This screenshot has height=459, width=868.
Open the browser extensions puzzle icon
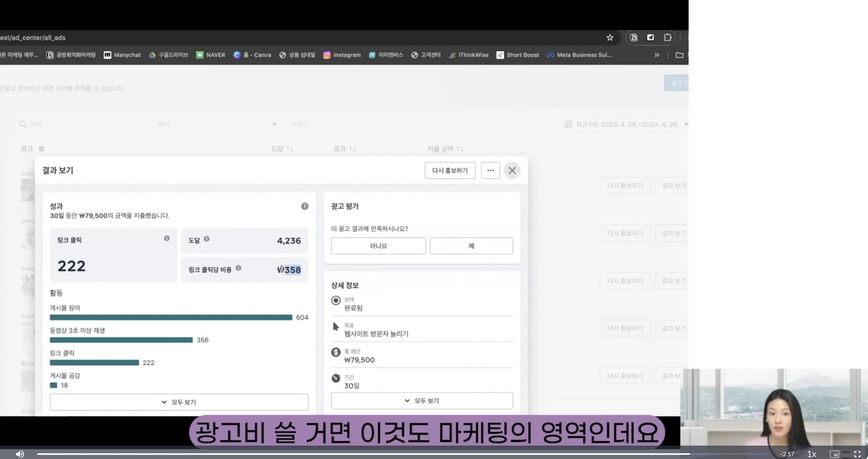667,38
